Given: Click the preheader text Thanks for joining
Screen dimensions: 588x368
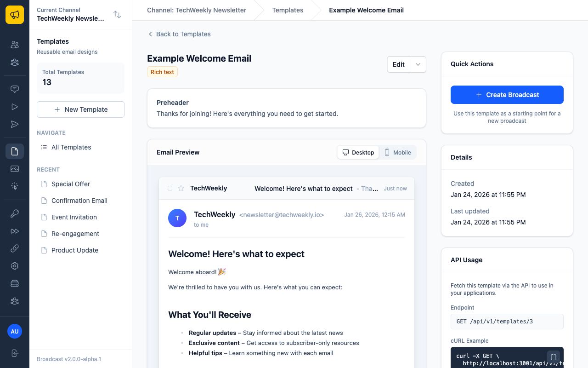Looking at the screenshot, I should coord(247,114).
